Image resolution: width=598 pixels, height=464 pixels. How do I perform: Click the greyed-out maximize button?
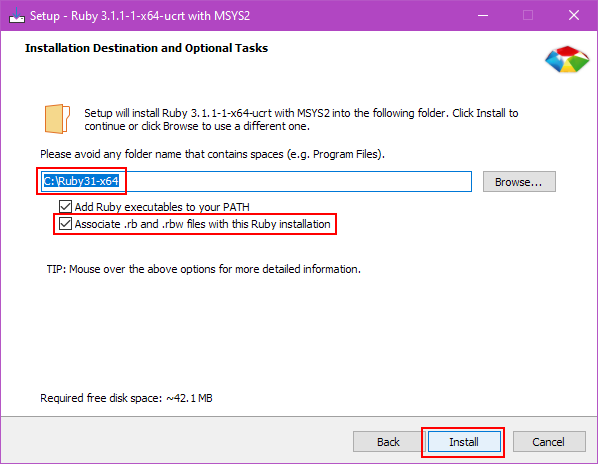click(x=528, y=16)
